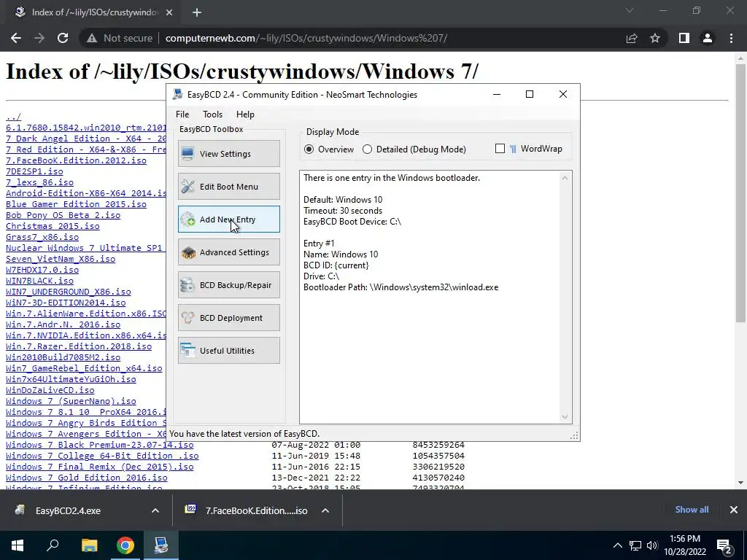Open the Help menu in EasyBCD
Screen dimensions: 747x560
point(245,114)
